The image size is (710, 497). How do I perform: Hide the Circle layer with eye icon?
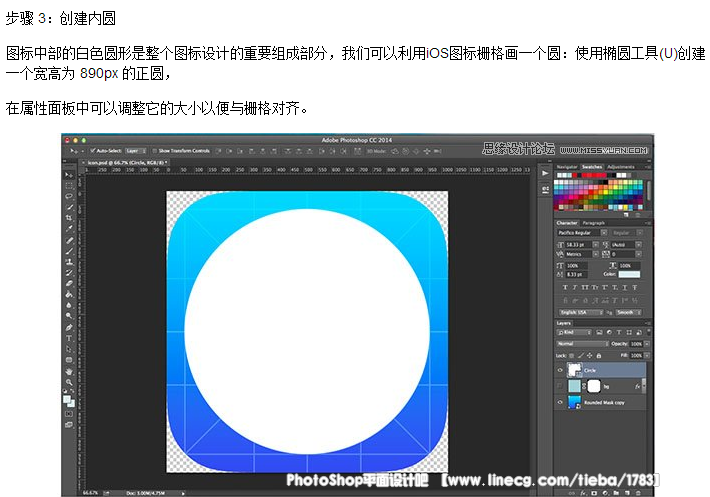click(x=560, y=370)
